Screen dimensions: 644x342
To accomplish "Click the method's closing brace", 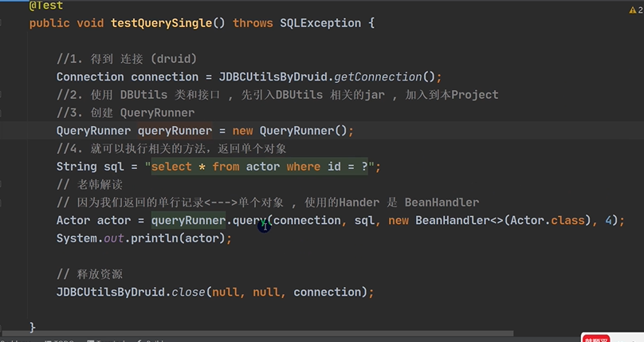I will [33, 327].
